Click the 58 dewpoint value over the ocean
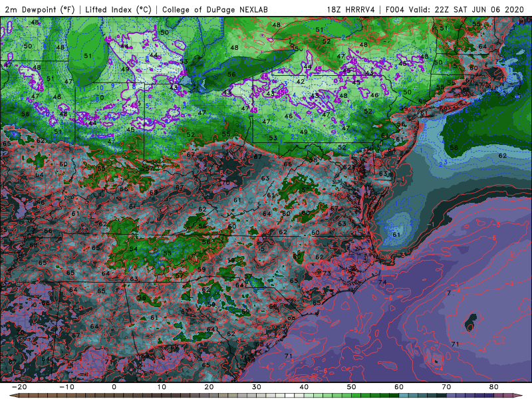532x399 pixels. pos(454,147)
